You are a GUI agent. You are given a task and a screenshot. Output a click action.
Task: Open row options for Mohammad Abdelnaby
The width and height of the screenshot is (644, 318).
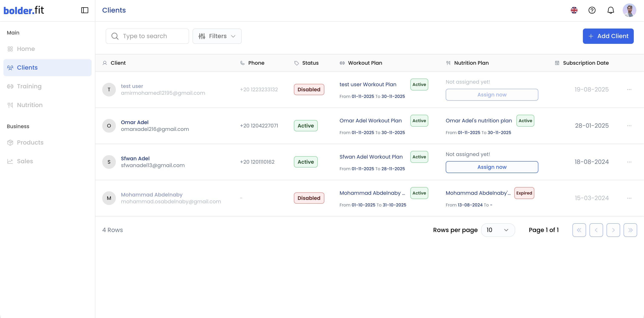click(x=629, y=198)
